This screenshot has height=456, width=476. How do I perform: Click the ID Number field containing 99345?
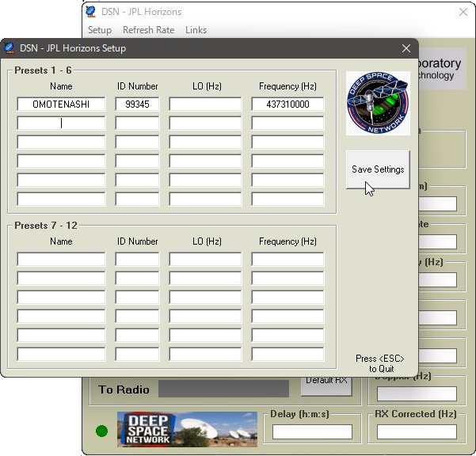[x=137, y=104]
